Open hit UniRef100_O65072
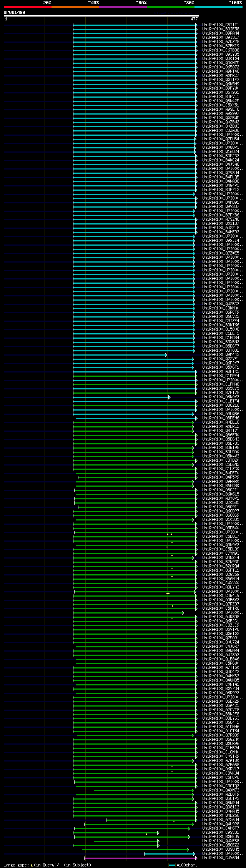 coord(221,67)
